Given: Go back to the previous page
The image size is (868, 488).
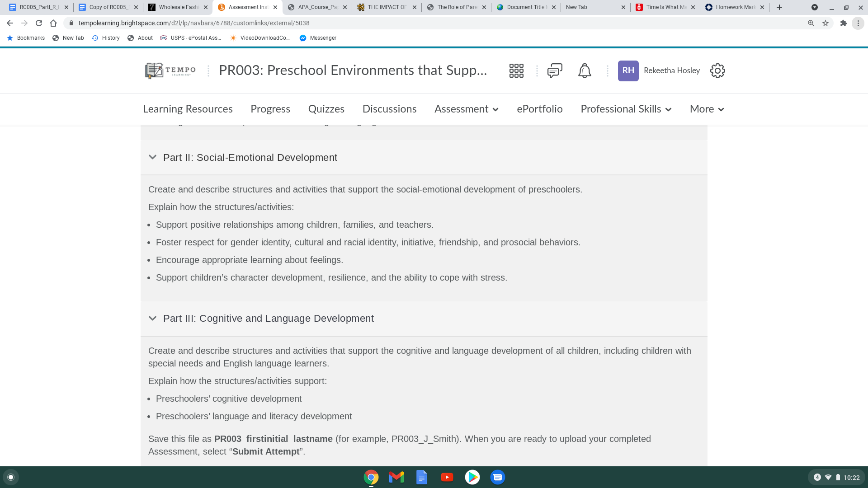Looking at the screenshot, I should coord(10,23).
